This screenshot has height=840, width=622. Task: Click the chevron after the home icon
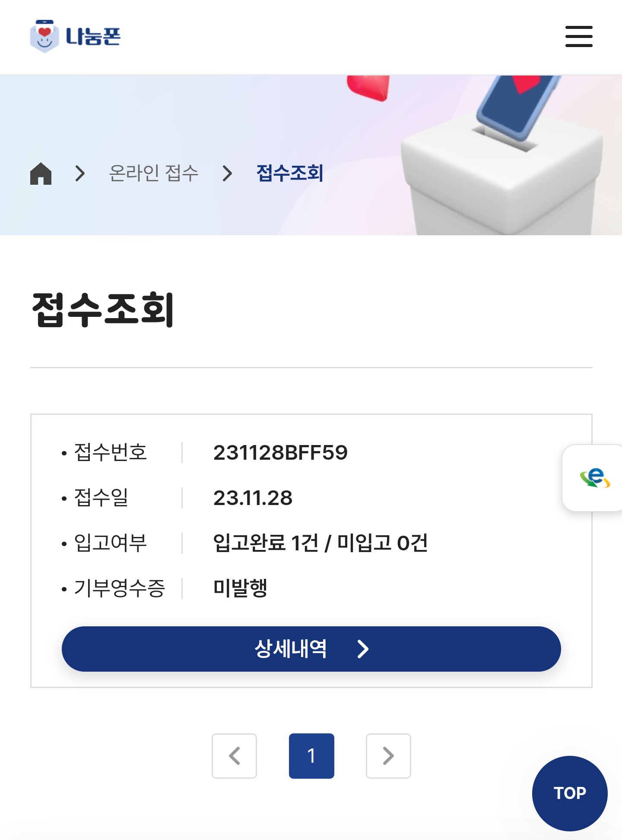[x=80, y=174]
